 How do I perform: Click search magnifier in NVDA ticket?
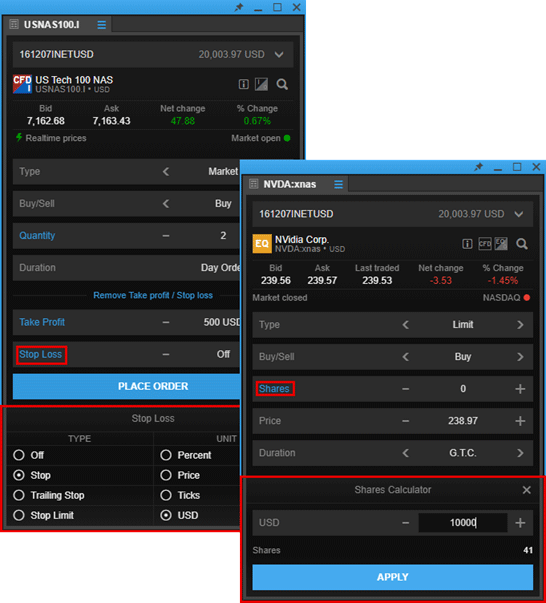click(522, 244)
